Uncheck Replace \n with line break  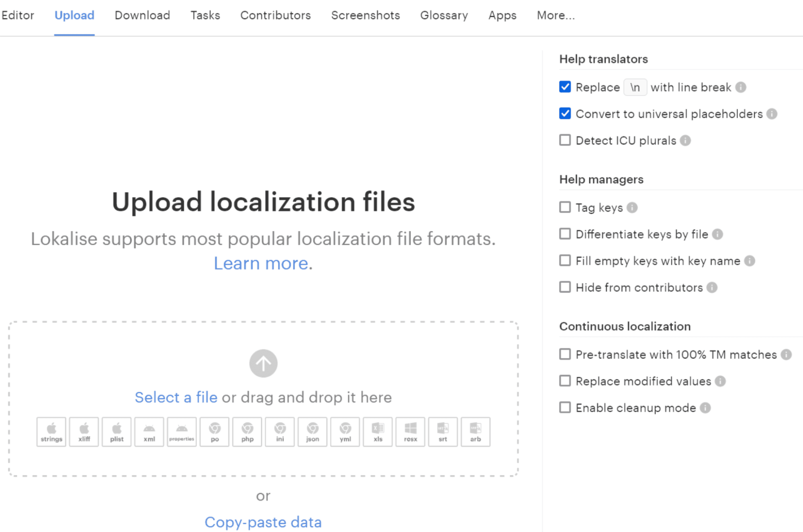tap(565, 87)
